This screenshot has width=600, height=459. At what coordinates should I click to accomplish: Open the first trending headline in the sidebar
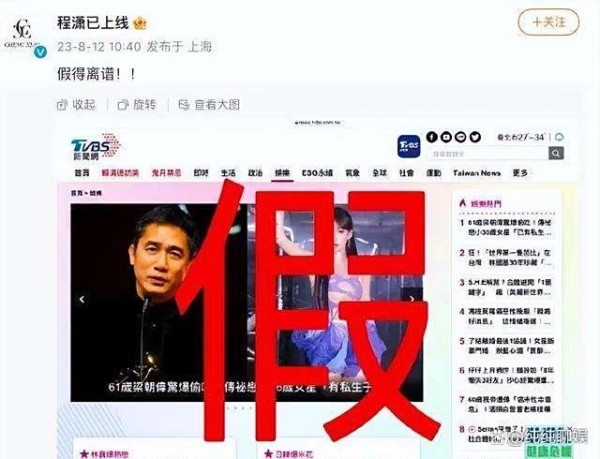(x=509, y=227)
